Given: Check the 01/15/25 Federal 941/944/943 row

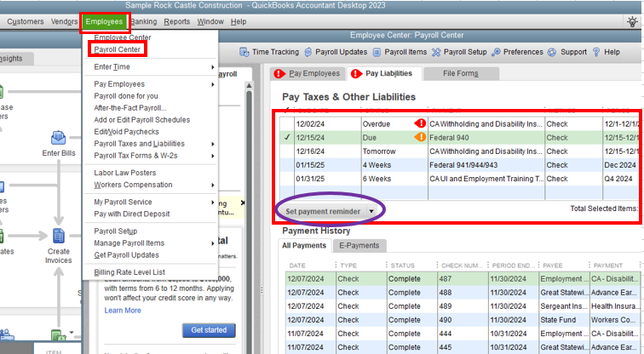Looking at the screenshot, I should pos(287,165).
